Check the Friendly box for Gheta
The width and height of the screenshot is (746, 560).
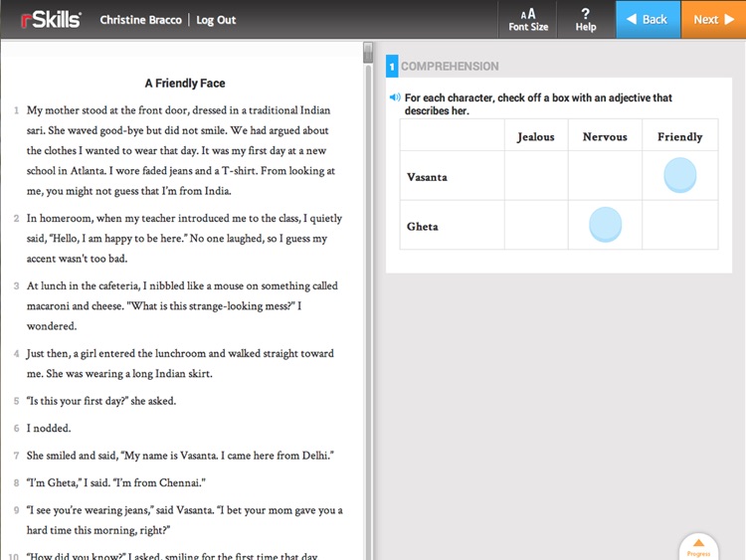click(x=680, y=225)
